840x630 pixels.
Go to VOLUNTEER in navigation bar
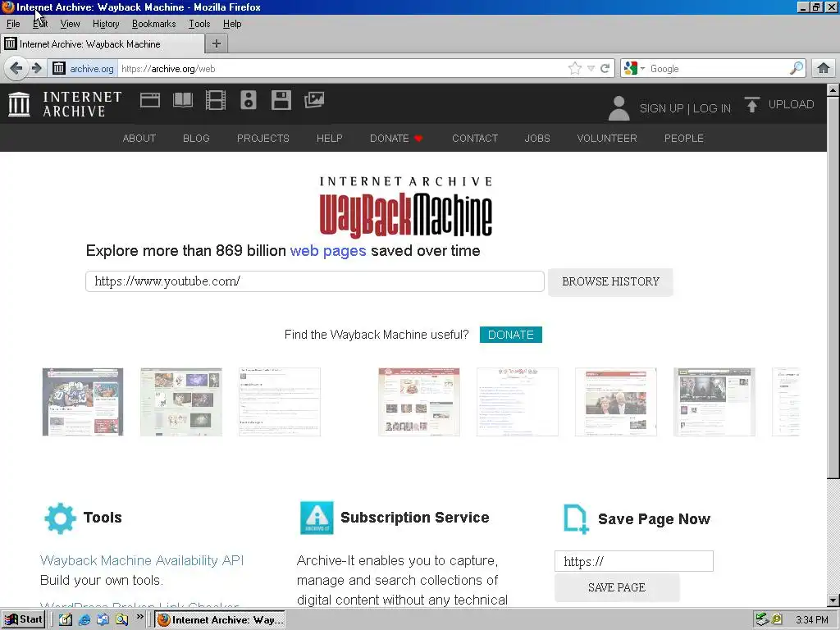tap(607, 138)
